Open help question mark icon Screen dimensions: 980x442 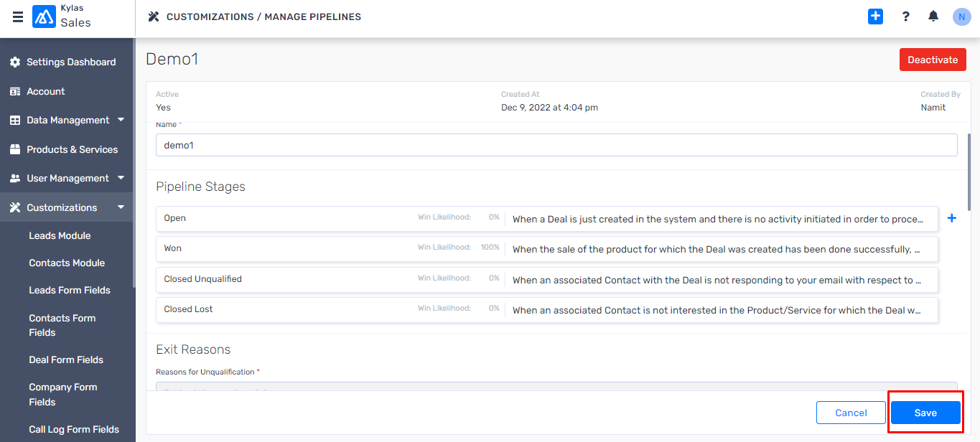click(906, 17)
